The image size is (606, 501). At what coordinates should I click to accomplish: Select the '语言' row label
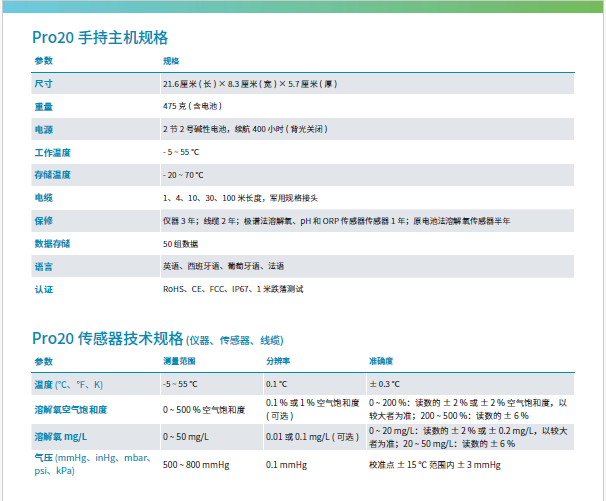click(x=43, y=267)
